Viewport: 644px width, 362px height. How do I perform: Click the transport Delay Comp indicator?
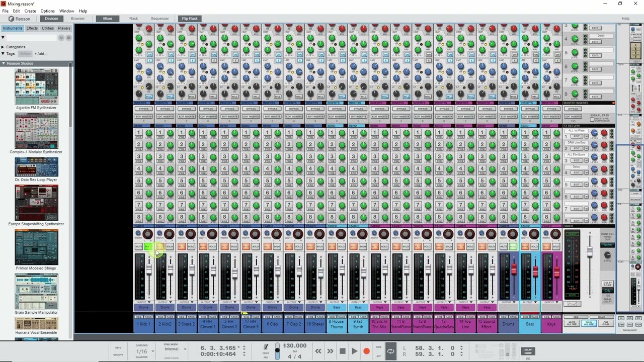point(528,351)
